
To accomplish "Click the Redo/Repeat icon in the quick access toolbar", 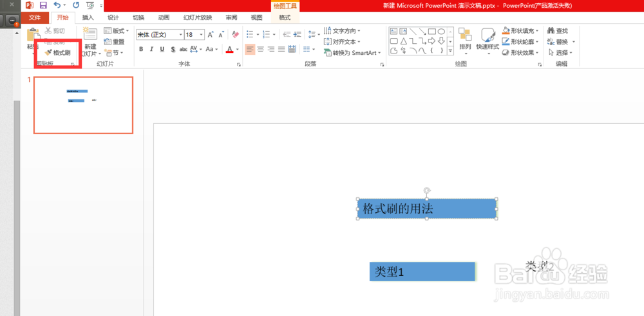I will (76, 5).
